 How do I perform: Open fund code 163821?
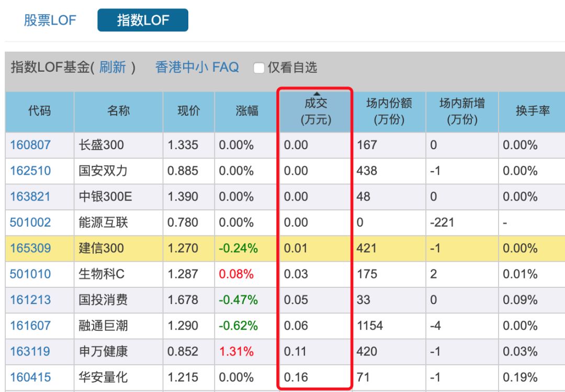[x=30, y=197]
